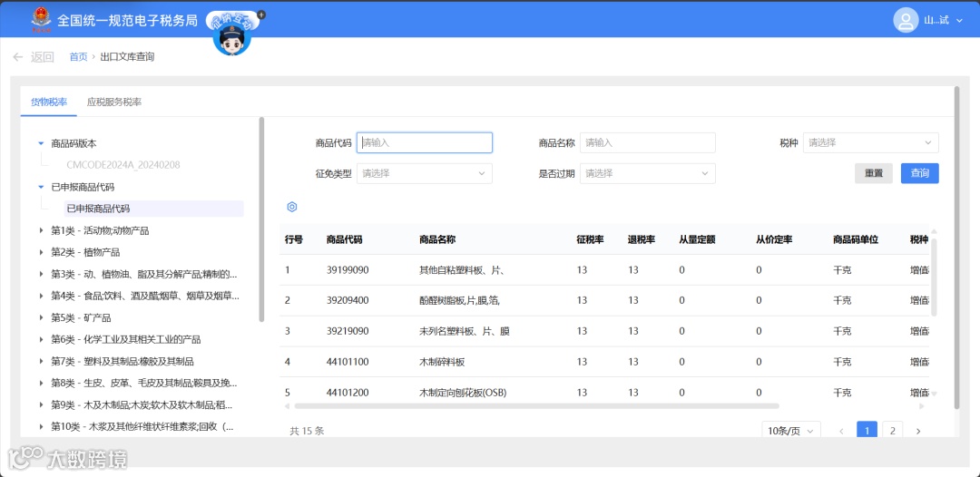
Task: Expand 第8类 生皮、皮革 category
Action: coord(41,384)
